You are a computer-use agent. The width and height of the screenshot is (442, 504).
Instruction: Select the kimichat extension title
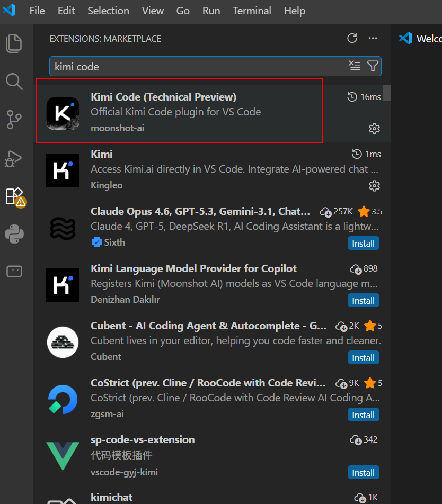[x=112, y=497]
